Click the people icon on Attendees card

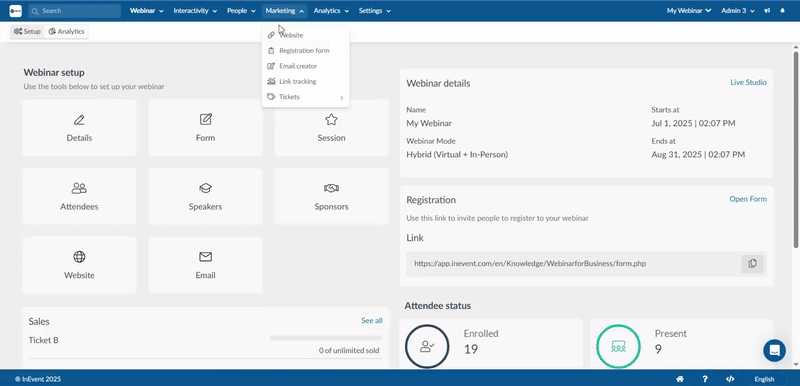79,188
